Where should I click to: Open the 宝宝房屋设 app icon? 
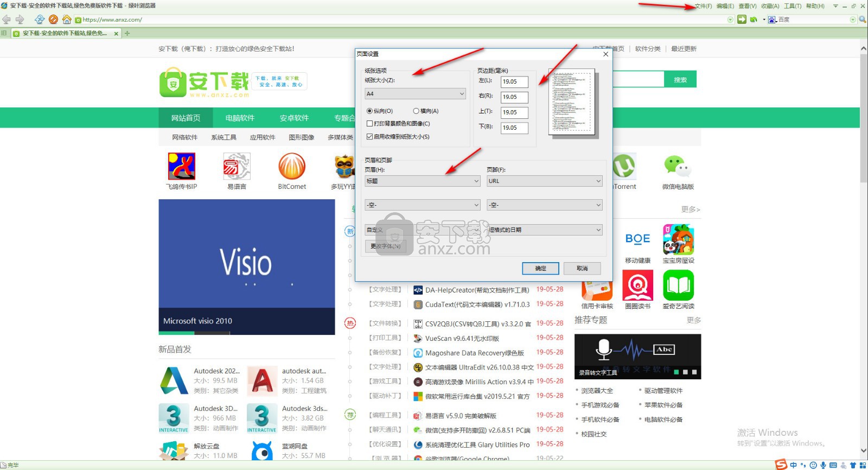(x=679, y=239)
